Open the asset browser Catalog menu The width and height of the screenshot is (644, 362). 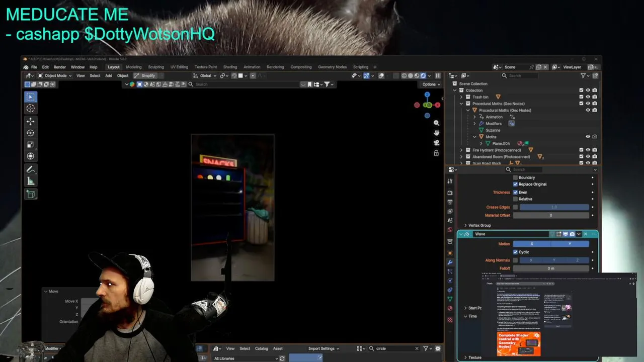coord(262,348)
